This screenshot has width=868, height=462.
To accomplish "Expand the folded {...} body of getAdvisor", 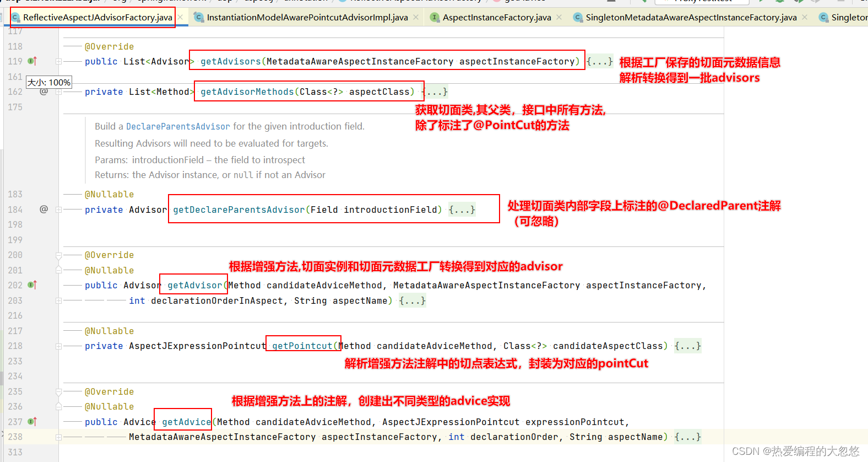I will coord(413,300).
